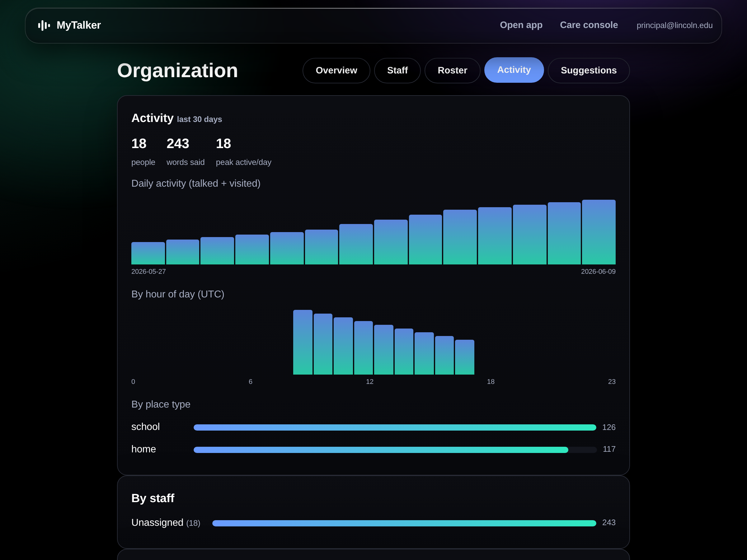This screenshot has height=560, width=747.
Task: Click the shortest bar in the hour-of-day chart
Action: (x=464, y=357)
